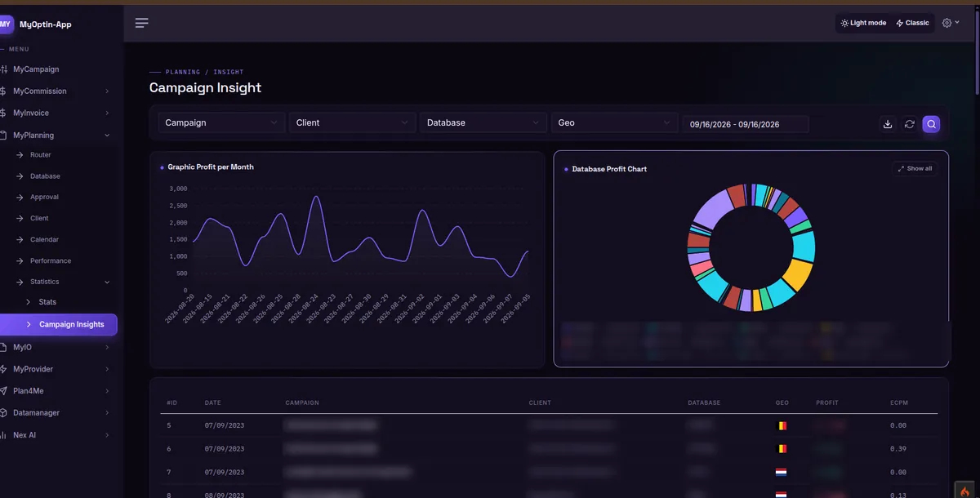The image size is (980, 498).
Task: Open MyCampaign in sidebar
Action: (x=36, y=69)
